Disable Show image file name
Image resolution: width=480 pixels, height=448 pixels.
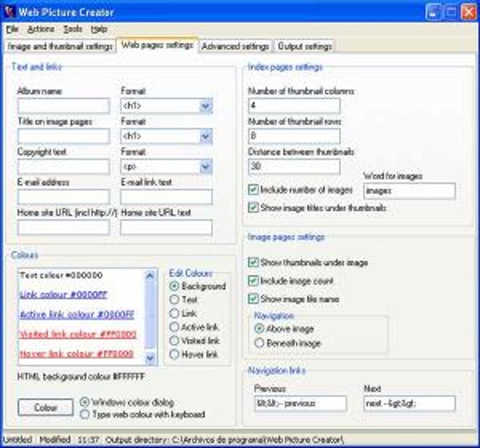(254, 299)
